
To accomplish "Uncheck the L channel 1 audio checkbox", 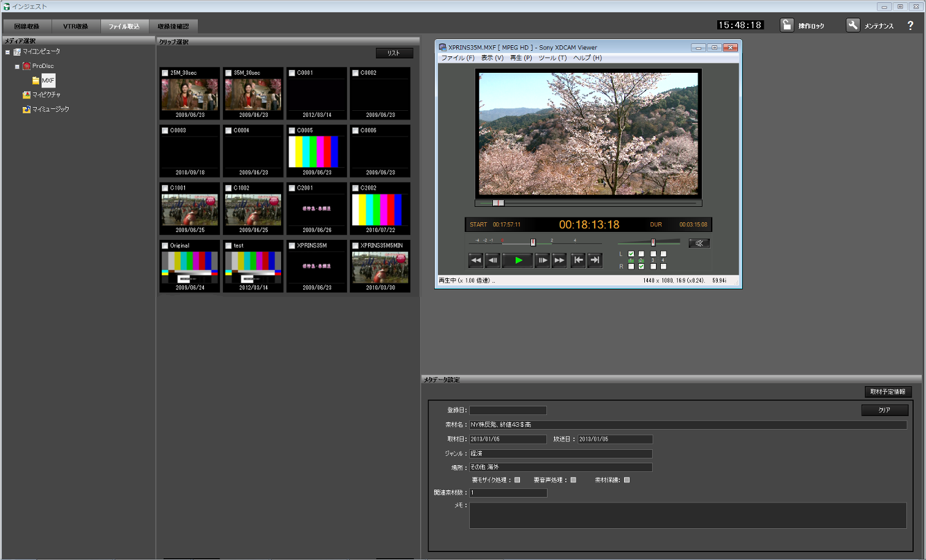I will tap(631, 254).
